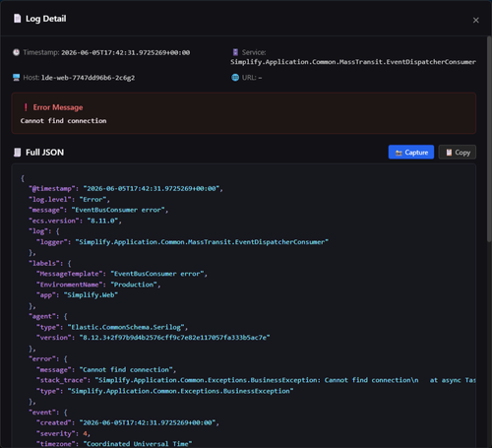Select the host name lde-web-7747dd96b6-2c6g2

[88, 78]
